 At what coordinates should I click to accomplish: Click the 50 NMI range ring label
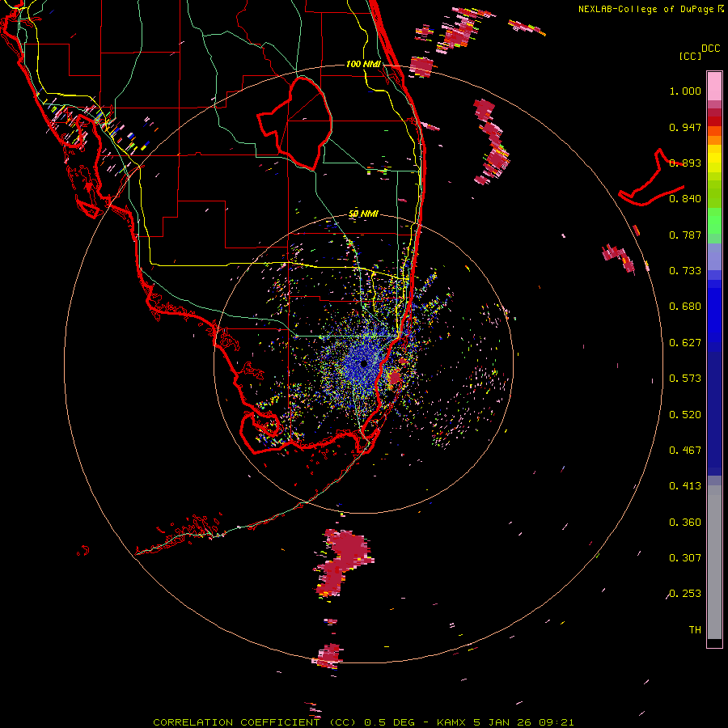(x=363, y=214)
